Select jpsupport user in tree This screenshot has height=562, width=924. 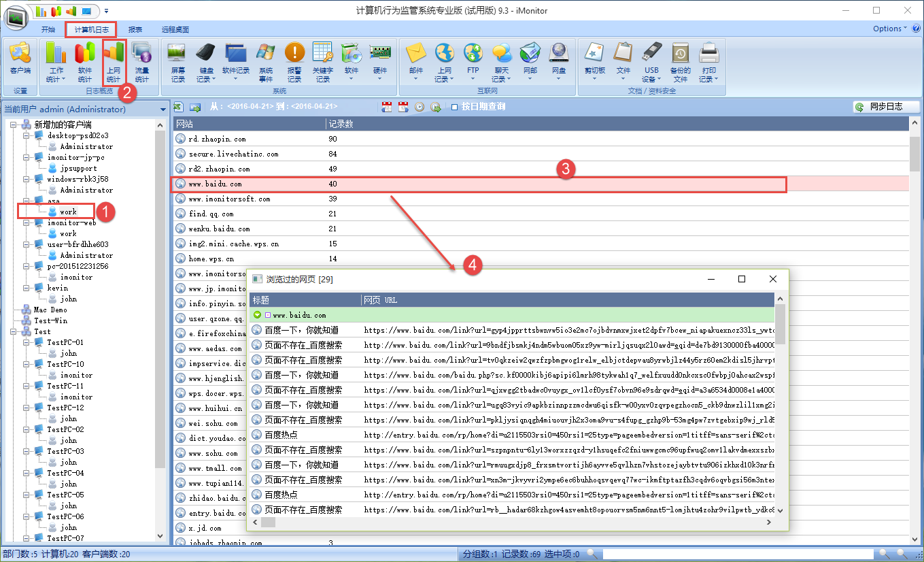point(78,168)
